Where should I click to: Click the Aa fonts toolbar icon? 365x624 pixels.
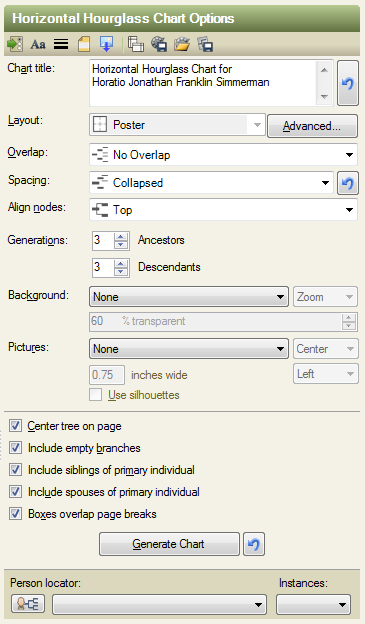tap(38, 44)
